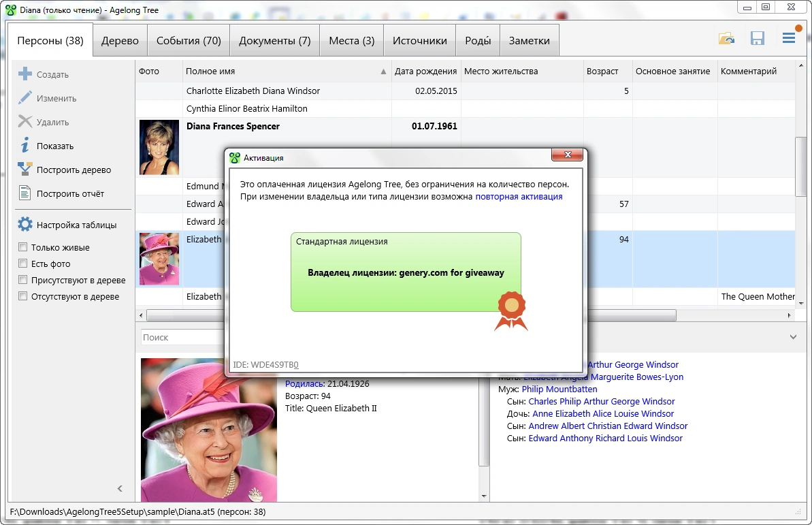Viewport: 812px width, 525px height.
Task: Click the Создать plus icon
Action: (x=25, y=74)
